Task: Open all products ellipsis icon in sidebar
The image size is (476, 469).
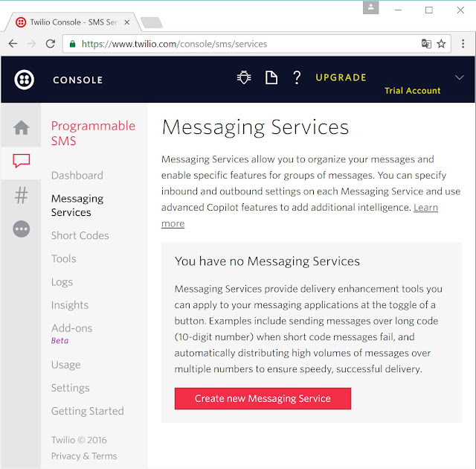Action: click(22, 229)
